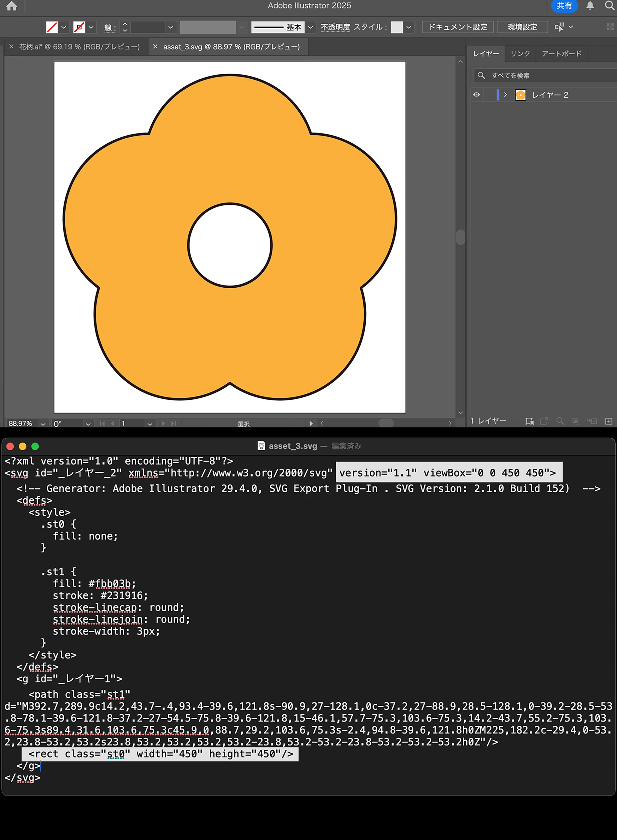Select レイヤー 2 row name
Screen dimensions: 617x840
click(x=550, y=95)
